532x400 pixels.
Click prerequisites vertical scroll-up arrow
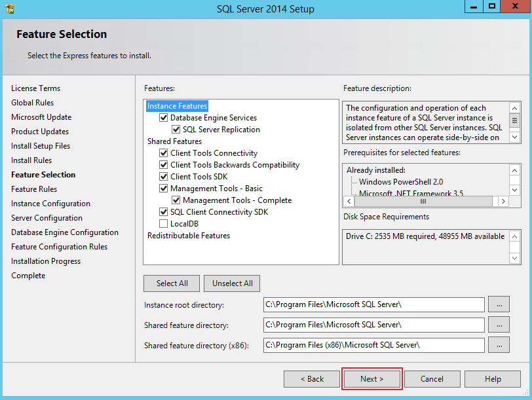coord(515,170)
